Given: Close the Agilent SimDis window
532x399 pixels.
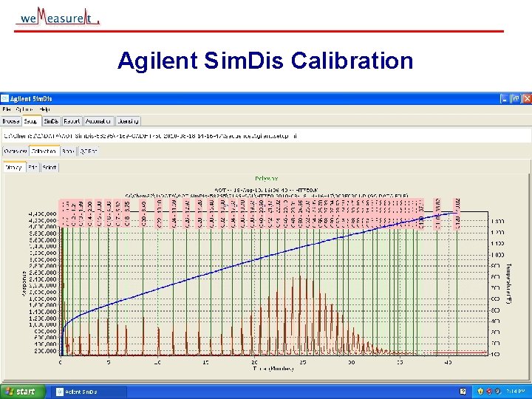Looking at the screenshot, I should pyautogui.click(x=527, y=99).
